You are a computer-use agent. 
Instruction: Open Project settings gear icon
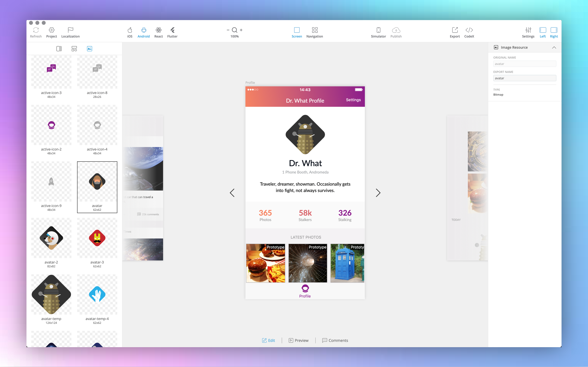coord(51,30)
